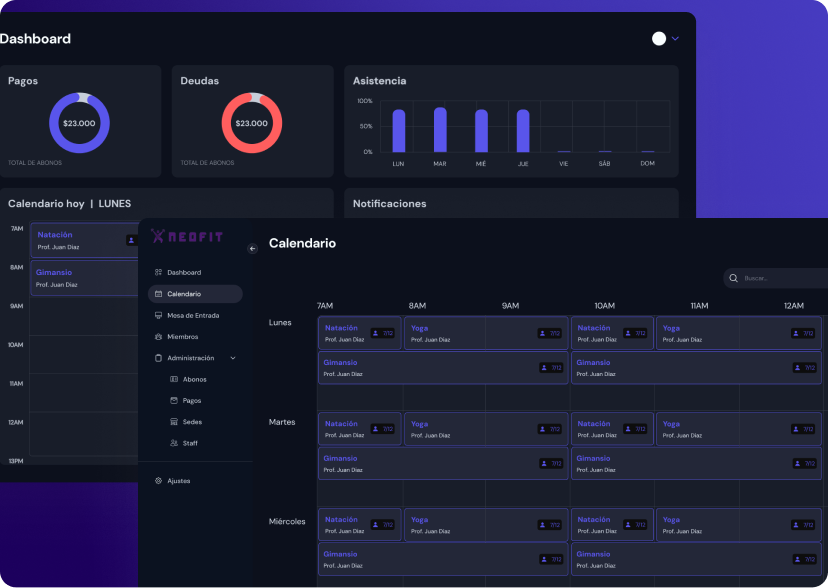Click the Calendario calendar icon in sidebar
The width and height of the screenshot is (828, 588).
point(158,294)
